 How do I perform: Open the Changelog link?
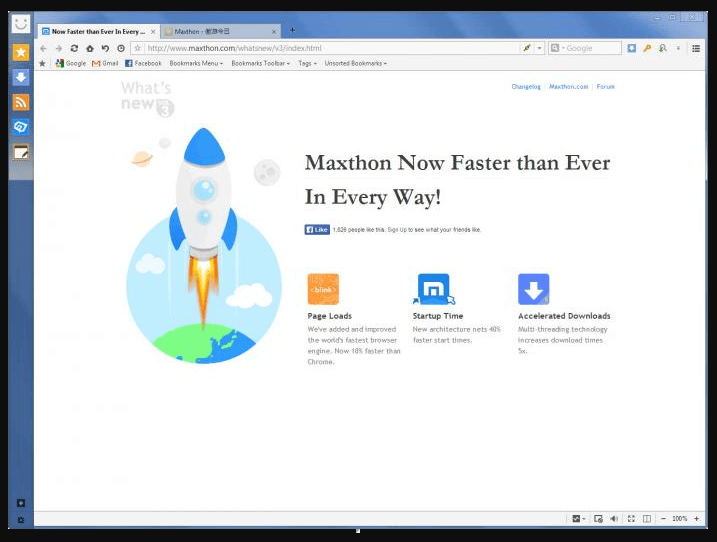point(526,86)
